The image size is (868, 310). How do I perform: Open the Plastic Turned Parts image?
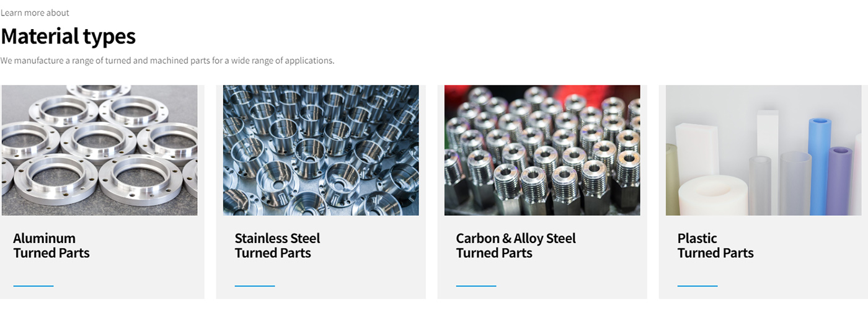coord(763,150)
